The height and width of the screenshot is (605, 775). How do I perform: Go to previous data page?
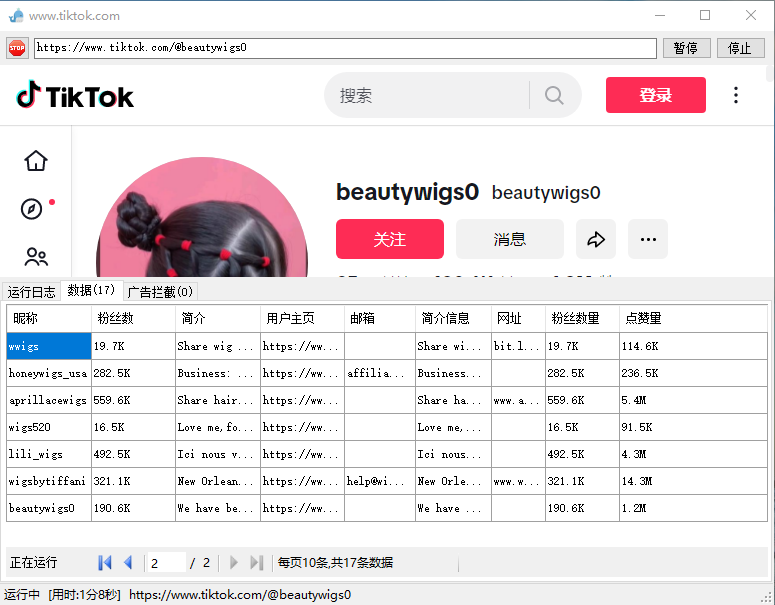[x=128, y=562]
